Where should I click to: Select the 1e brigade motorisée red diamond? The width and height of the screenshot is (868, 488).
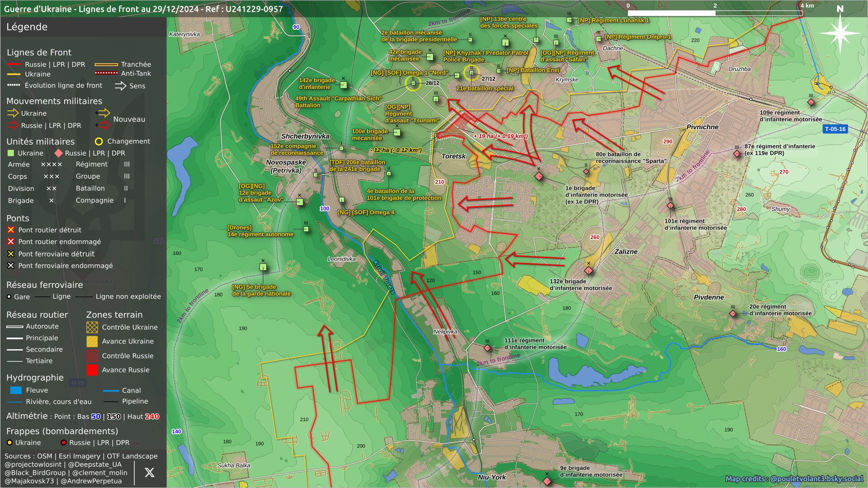click(538, 176)
